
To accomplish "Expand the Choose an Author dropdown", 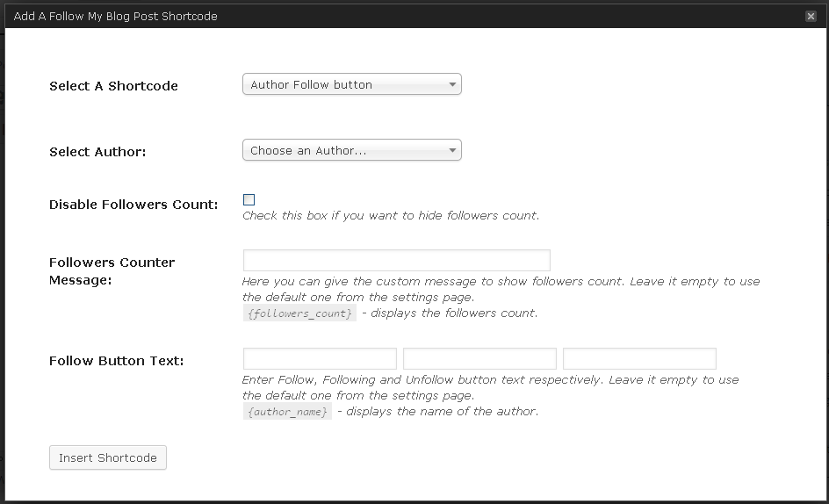I will [351, 150].
